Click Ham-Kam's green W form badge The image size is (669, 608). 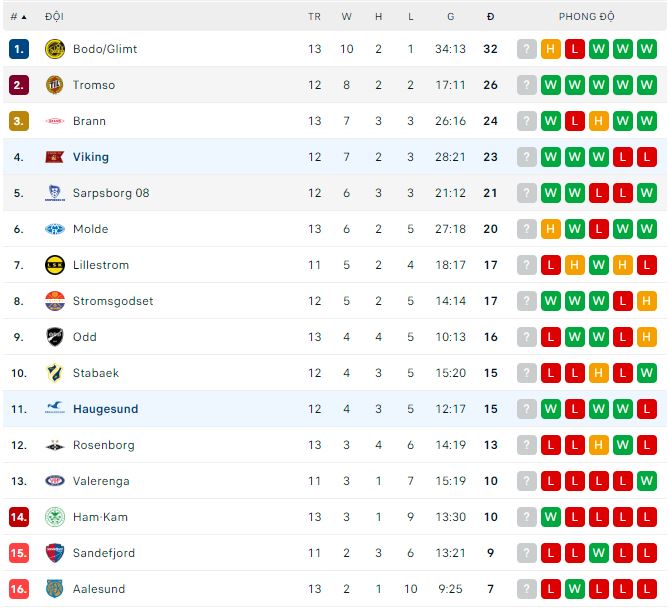(551, 517)
